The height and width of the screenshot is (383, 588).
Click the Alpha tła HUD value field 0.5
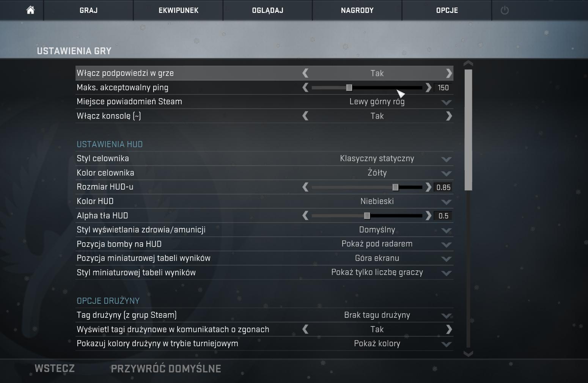coord(443,216)
